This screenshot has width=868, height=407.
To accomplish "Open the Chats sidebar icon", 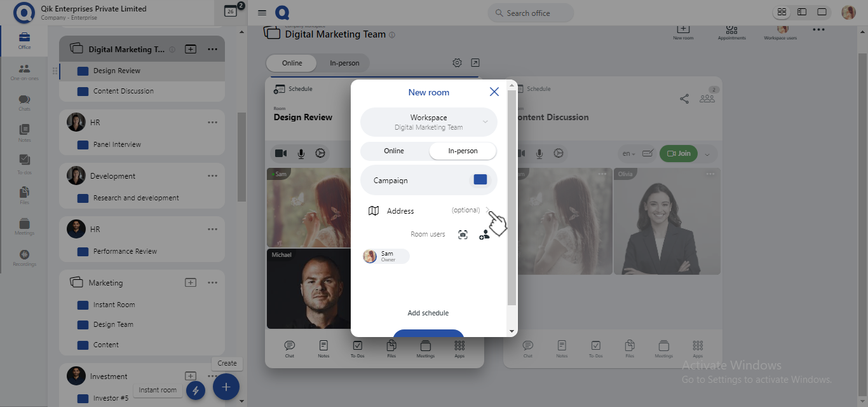I will [x=24, y=101].
